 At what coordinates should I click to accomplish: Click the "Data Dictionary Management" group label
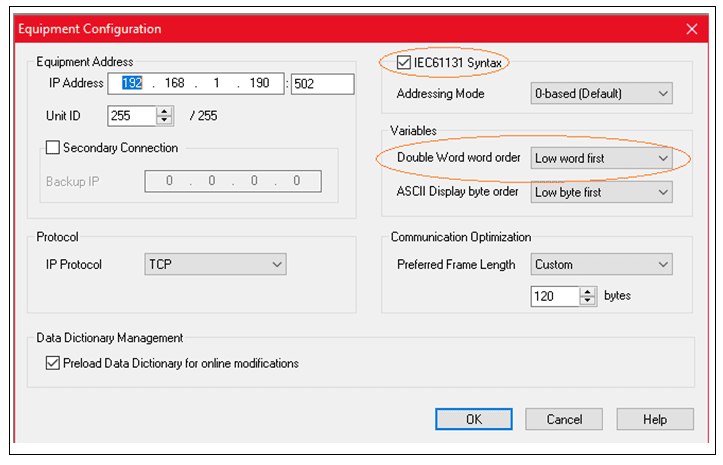pos(110,338)
